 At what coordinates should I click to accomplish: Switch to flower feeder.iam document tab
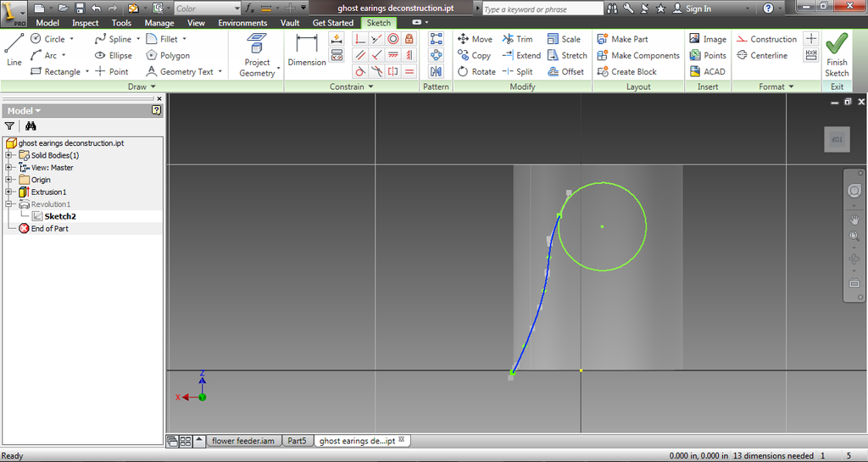[x=243, y=441]
